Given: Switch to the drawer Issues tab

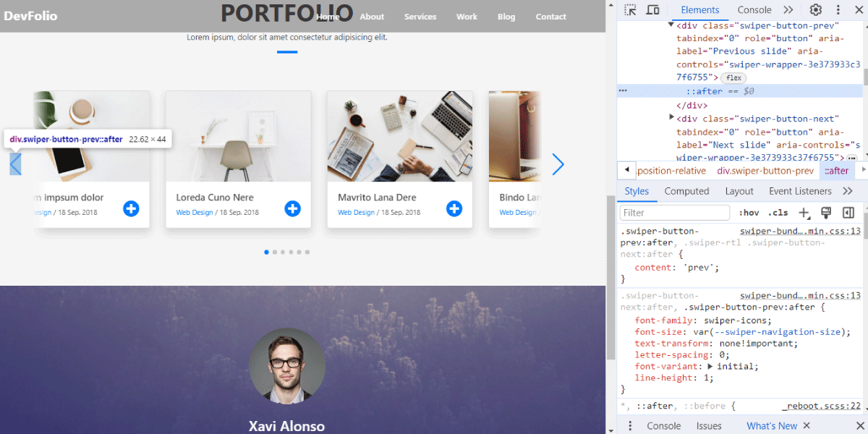Looking at the screenshot, I should [x=708, y=426].
